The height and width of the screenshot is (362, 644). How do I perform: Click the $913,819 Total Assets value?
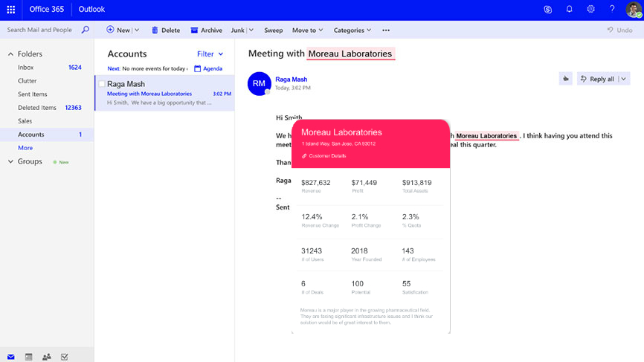[x=417, y=183]
